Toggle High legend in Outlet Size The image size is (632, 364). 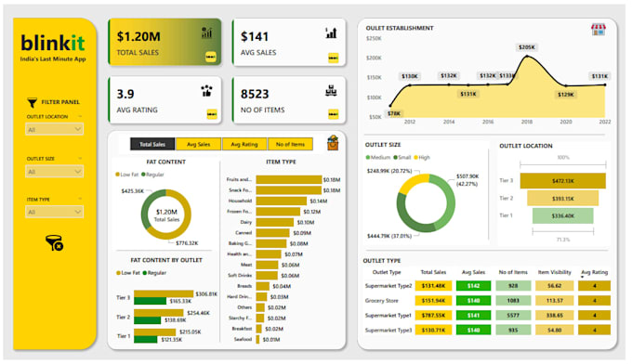coord(422,158)
